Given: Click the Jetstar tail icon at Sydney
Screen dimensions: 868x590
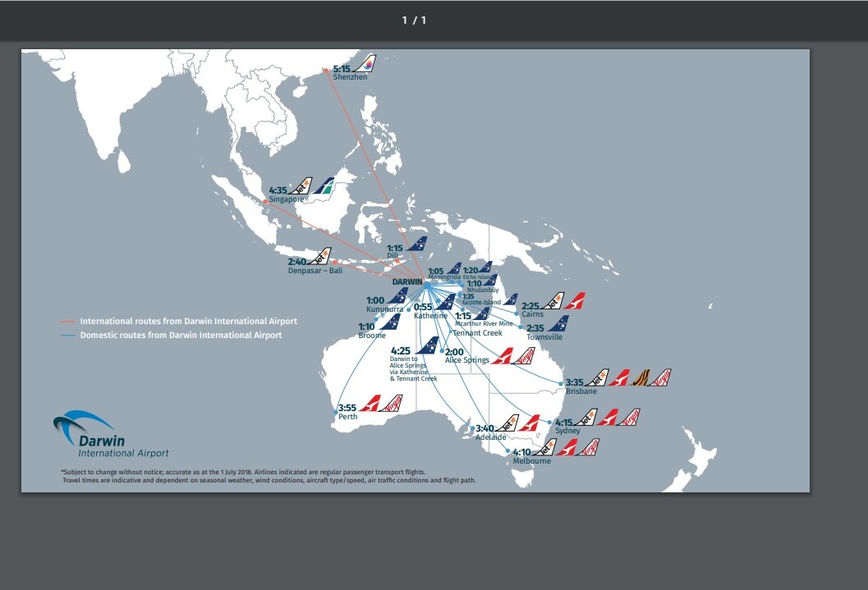Looking at the screenshot, I should pos(586,418).
